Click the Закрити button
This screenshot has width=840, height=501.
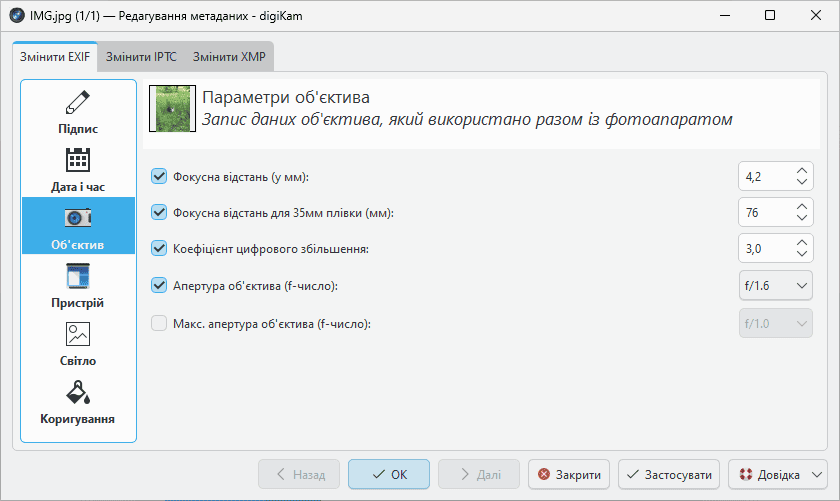point(569,474)
